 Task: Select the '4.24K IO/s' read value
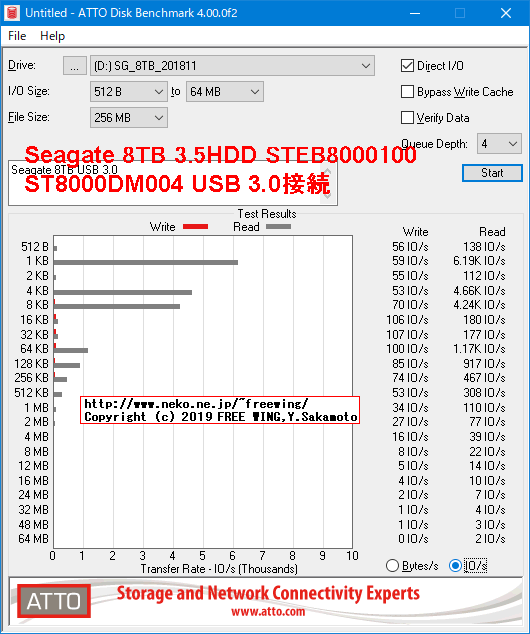point(479,305)
